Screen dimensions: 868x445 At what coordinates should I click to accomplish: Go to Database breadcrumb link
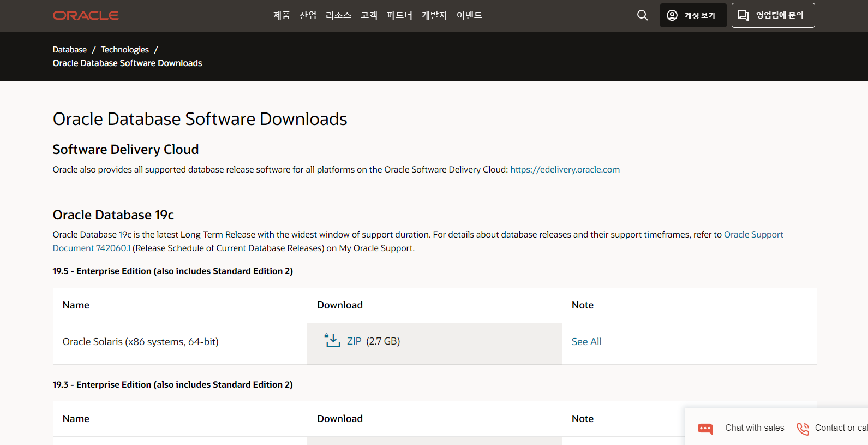tap(69, 50)
